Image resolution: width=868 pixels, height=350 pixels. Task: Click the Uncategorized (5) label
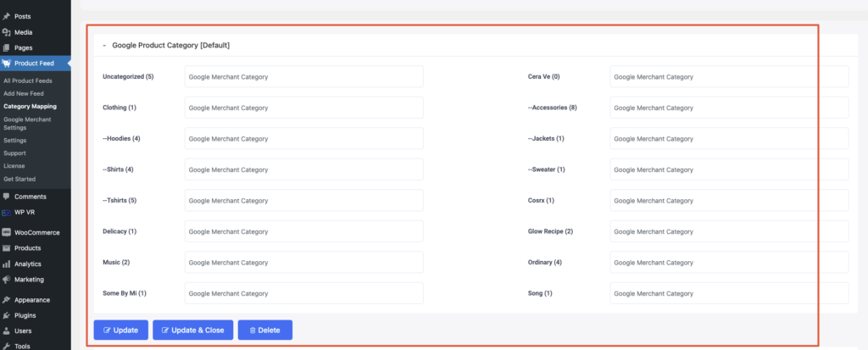click(129, 76)
